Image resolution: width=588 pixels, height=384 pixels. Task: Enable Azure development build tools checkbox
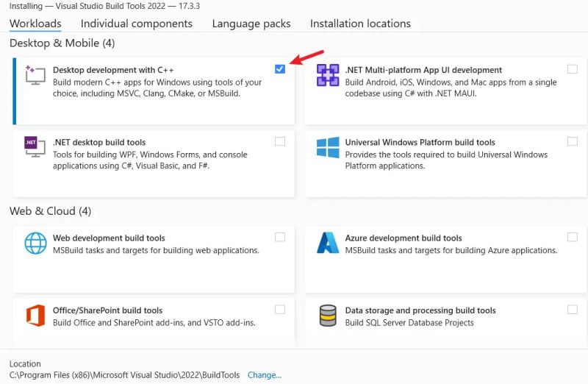(573, 237)
